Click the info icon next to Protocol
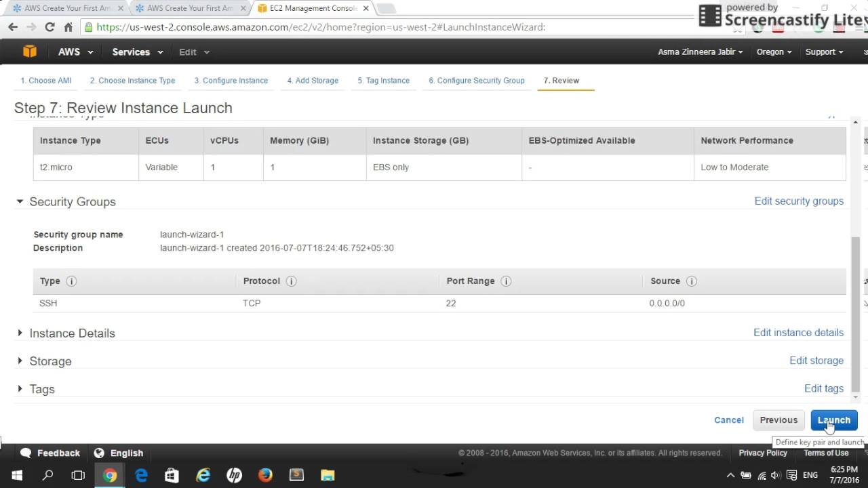 (291, 281)
